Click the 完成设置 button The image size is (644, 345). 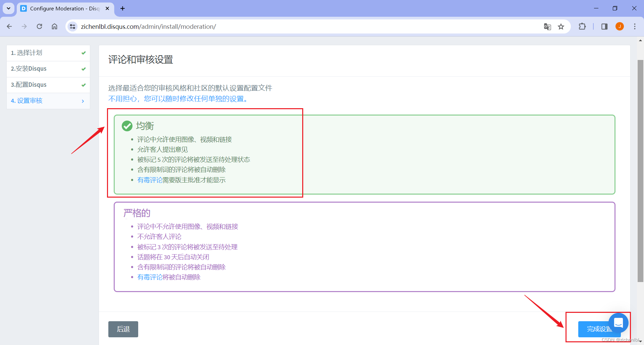(x=599, y=329)
